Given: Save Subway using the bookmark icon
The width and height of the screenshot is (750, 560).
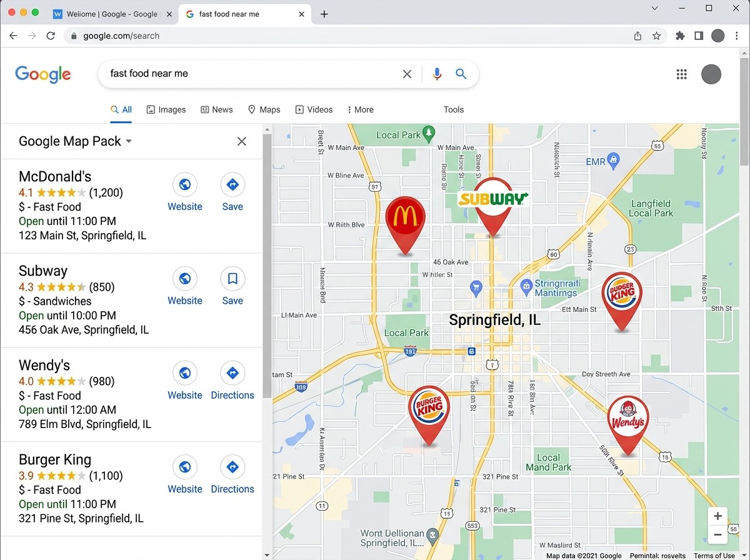Looking at the screenshot, I should coord(232,278).
